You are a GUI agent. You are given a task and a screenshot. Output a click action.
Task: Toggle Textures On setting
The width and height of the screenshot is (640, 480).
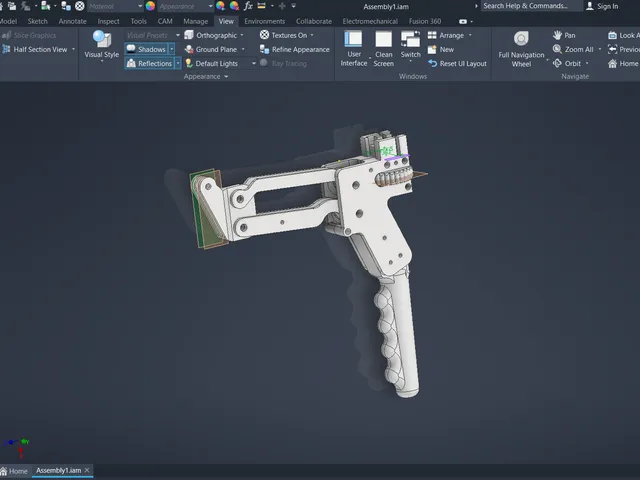click(283, 35)
